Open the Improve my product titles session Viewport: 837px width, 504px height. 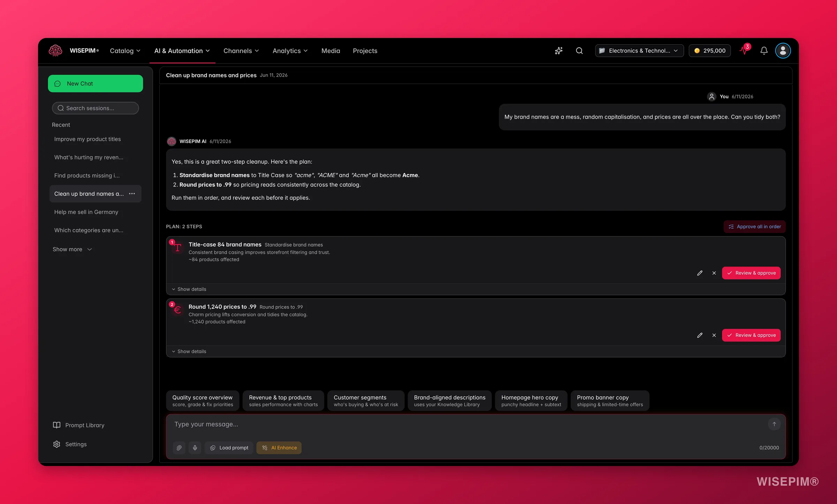pos(95,139)
